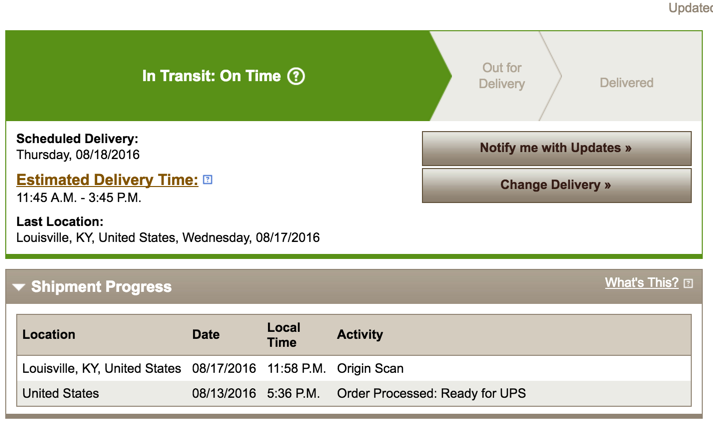Screen dimensions: 713x423
Task: Click the Location column header
Action: tap(49, 334)
